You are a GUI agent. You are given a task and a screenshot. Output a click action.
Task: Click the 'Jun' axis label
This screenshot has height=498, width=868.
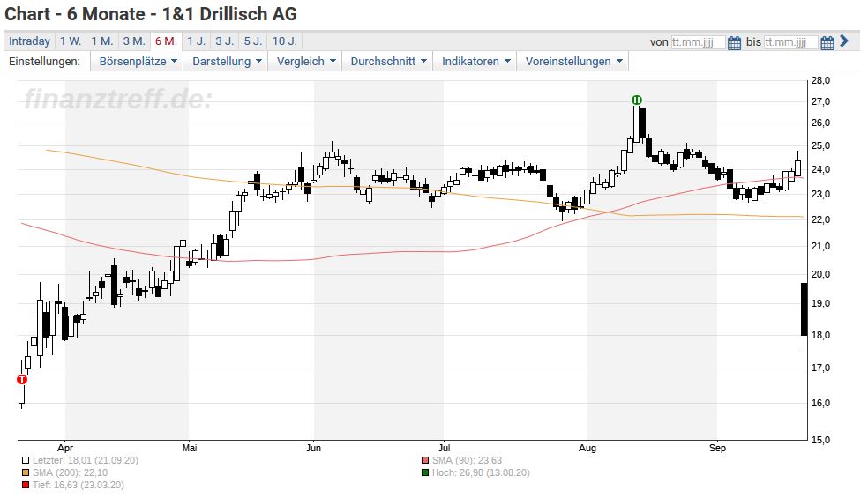click(313, 448)
